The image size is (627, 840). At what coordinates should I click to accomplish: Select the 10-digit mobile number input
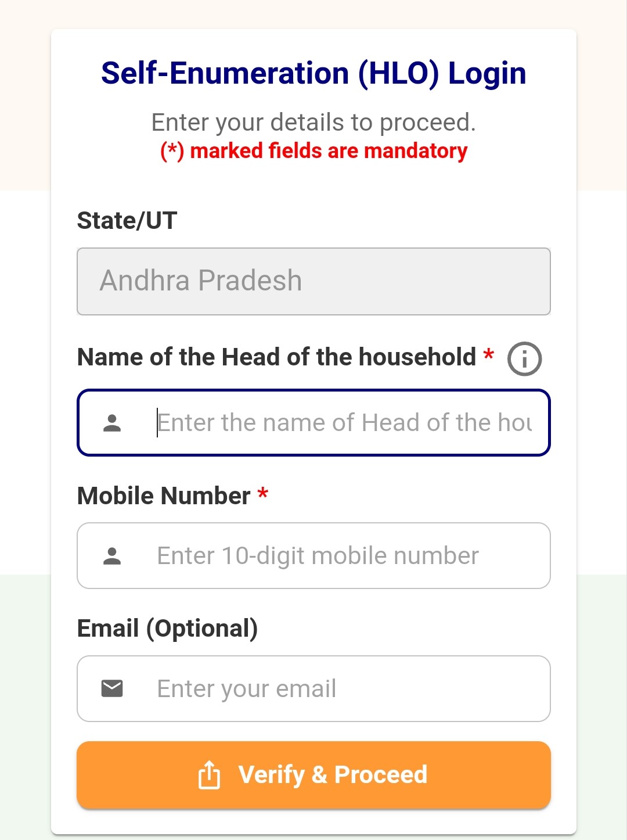325,555
